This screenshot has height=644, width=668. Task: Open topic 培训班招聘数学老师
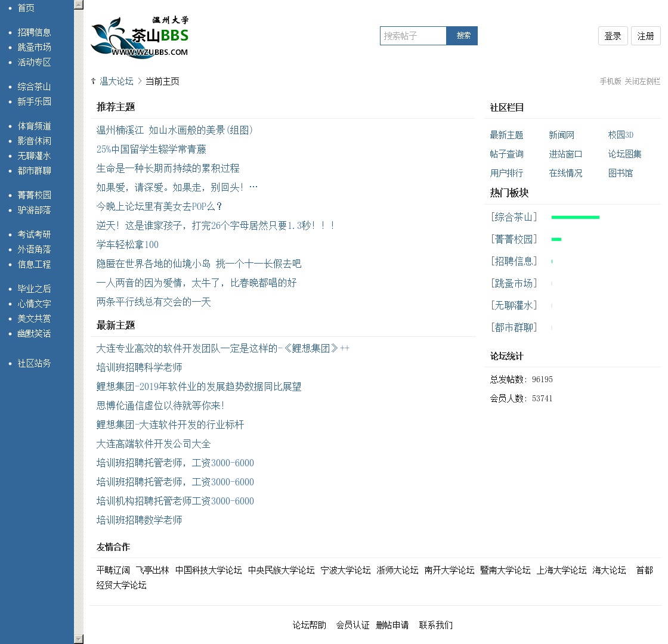140,520
